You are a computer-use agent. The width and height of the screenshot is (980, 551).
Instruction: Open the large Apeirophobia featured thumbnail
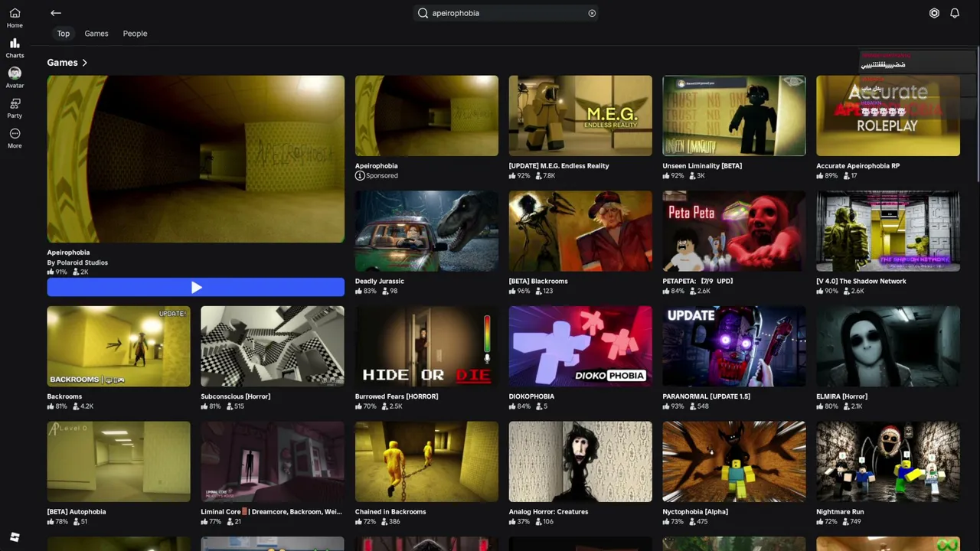196,159
